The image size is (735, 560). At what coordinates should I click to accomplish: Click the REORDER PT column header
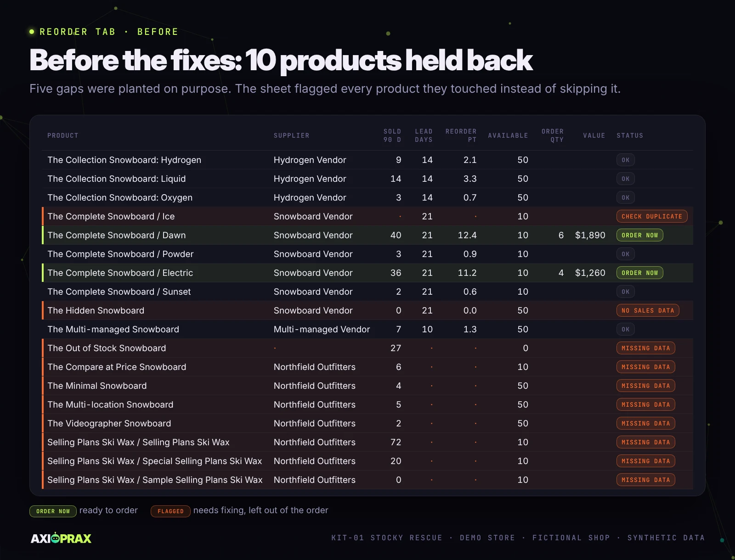461,135
